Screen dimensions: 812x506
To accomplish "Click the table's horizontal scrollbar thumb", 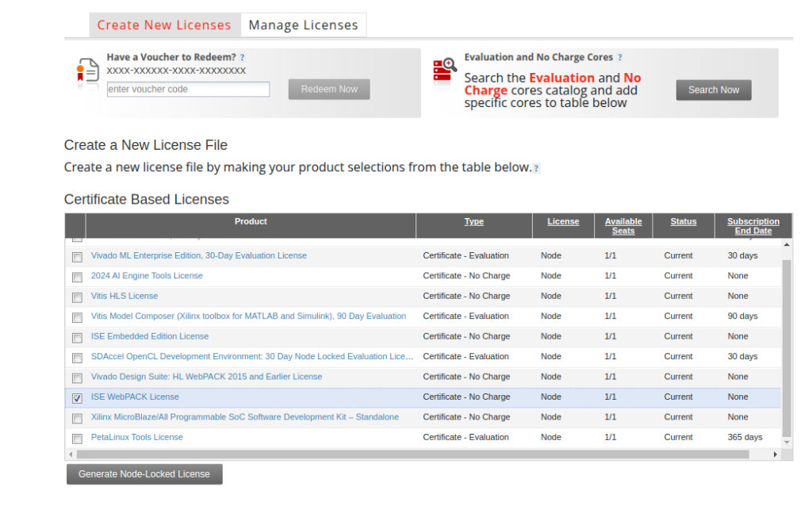I will (412, 454).
